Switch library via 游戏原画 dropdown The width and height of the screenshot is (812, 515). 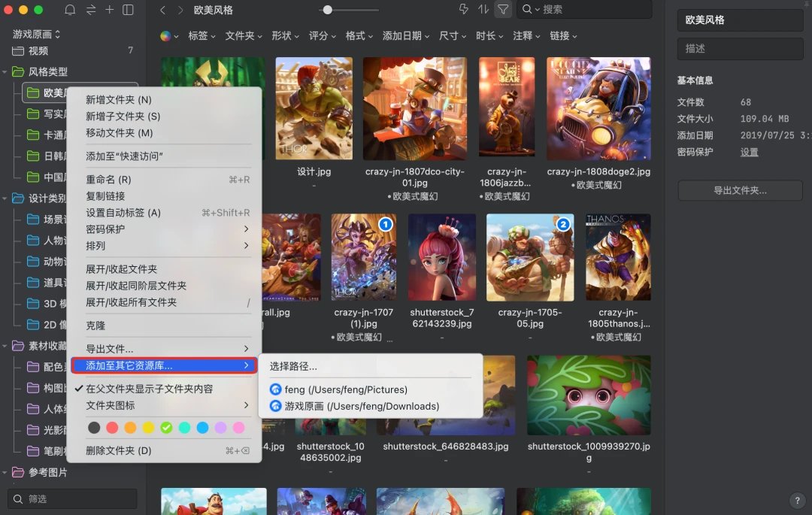(36, 34)
